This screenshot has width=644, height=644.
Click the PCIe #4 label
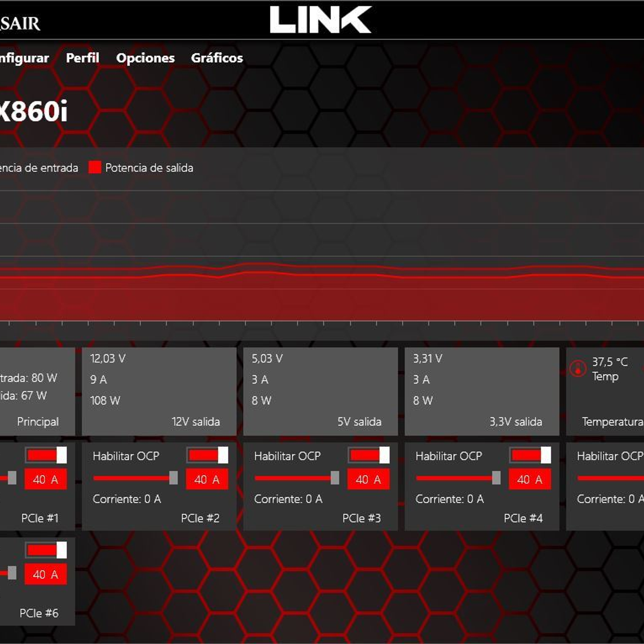pos(523,518)
